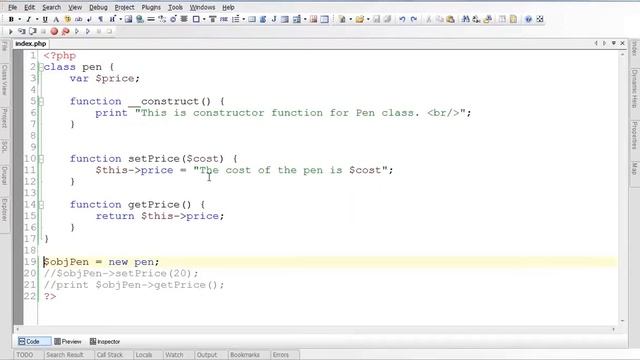Clear breakpoints with the crossed red icon

[65, 31]
